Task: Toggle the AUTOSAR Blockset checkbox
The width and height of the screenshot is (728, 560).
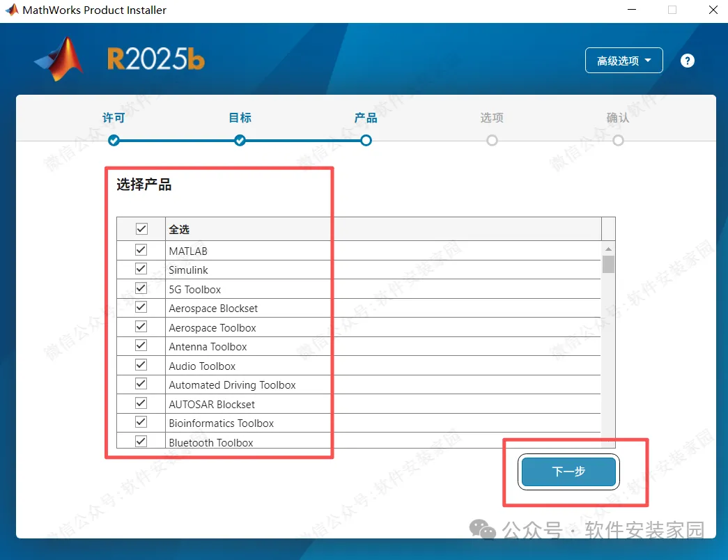Action: point(141,403)
